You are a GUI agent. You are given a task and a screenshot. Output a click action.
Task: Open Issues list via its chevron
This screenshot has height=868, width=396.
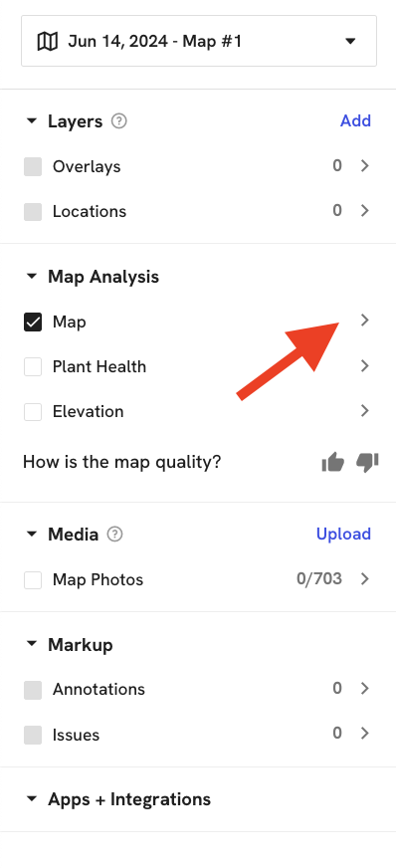coord(364,733)
